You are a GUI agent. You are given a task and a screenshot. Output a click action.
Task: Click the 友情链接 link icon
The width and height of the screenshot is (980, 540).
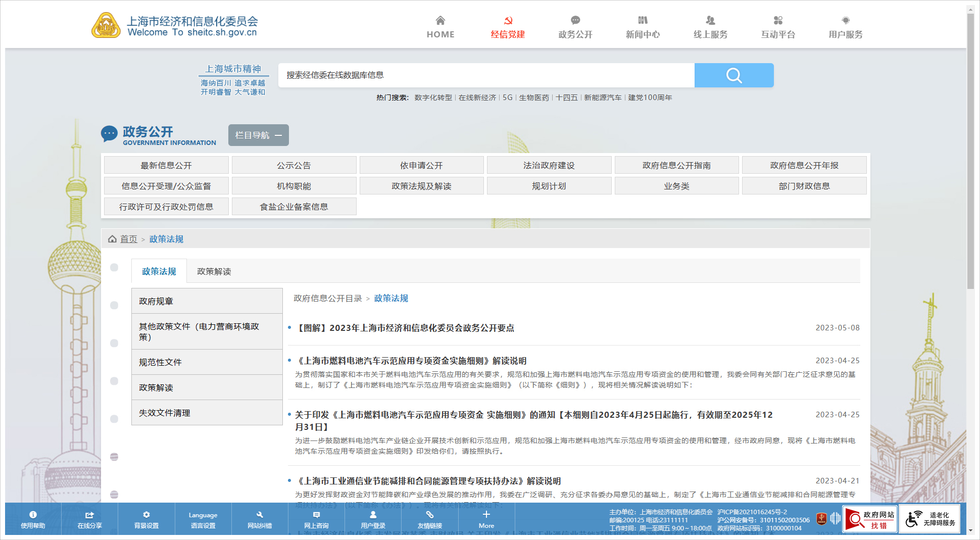[429, 515]
